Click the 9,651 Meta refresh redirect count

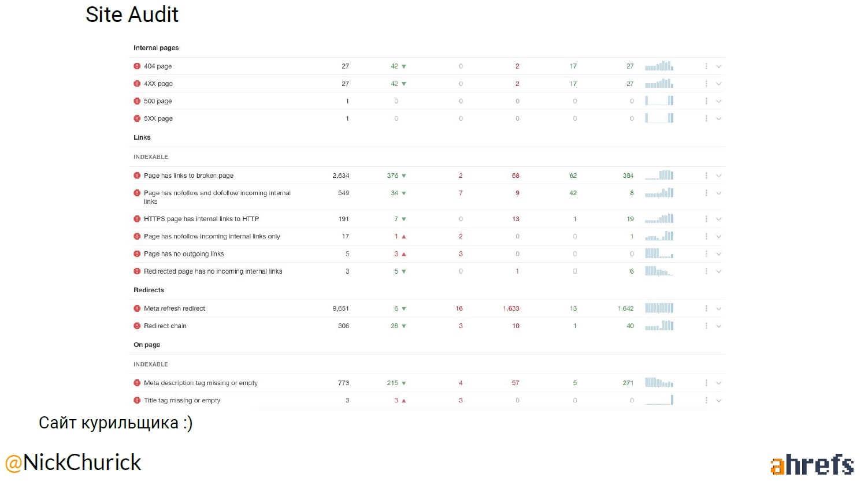pos(340,308)
